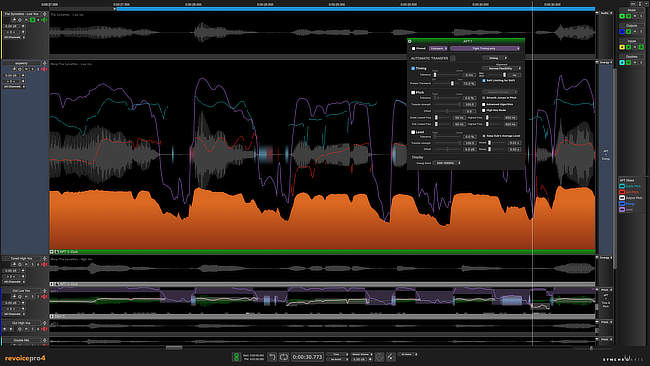Viewport: 650px width, 366px height.
Task: Click the pencil-like icon in bottom toolbar
Action: coord(391,357)
